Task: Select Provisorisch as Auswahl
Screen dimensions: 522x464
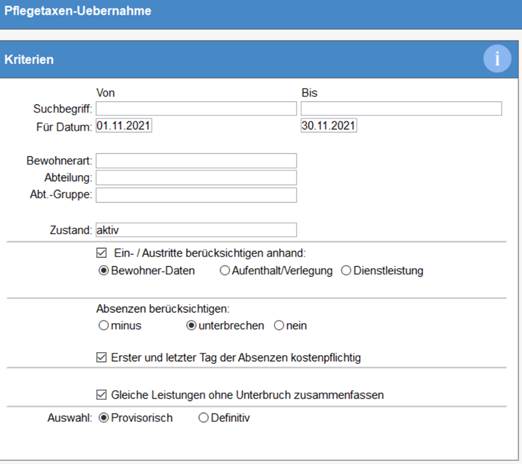Action: click(x=104, y=417)
